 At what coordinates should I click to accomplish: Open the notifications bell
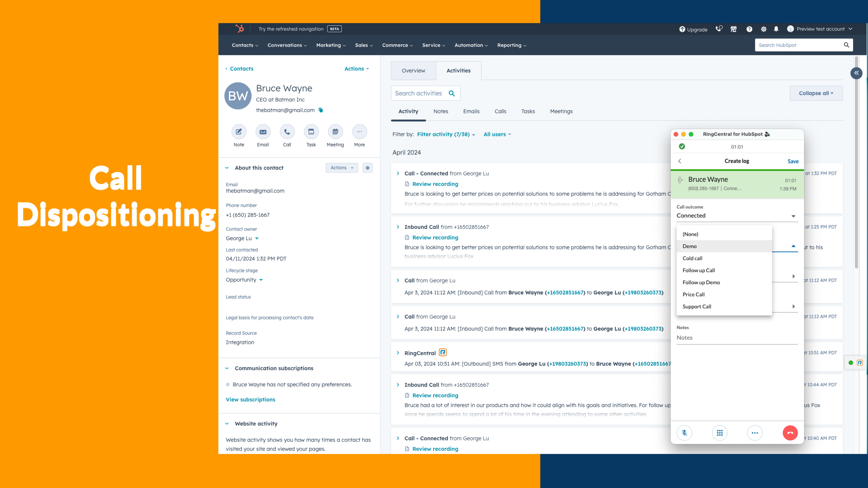tap(776, 29)
